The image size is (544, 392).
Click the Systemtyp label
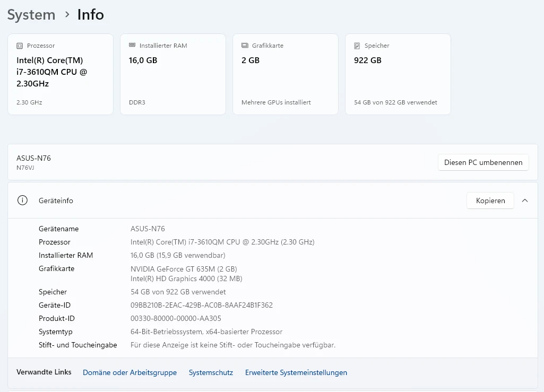(56, 332)
